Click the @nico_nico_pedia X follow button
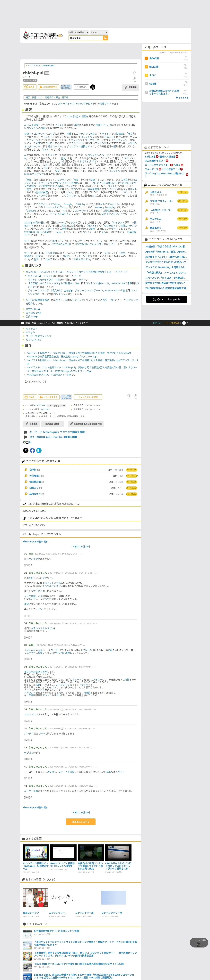This screenshot has width=210, height=980. pos(166,299)
